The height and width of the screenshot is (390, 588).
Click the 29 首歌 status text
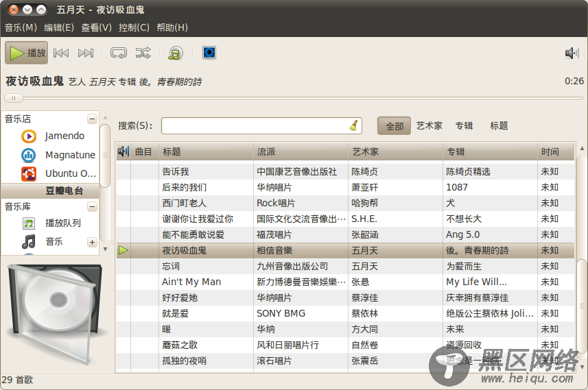pos(17,380)
